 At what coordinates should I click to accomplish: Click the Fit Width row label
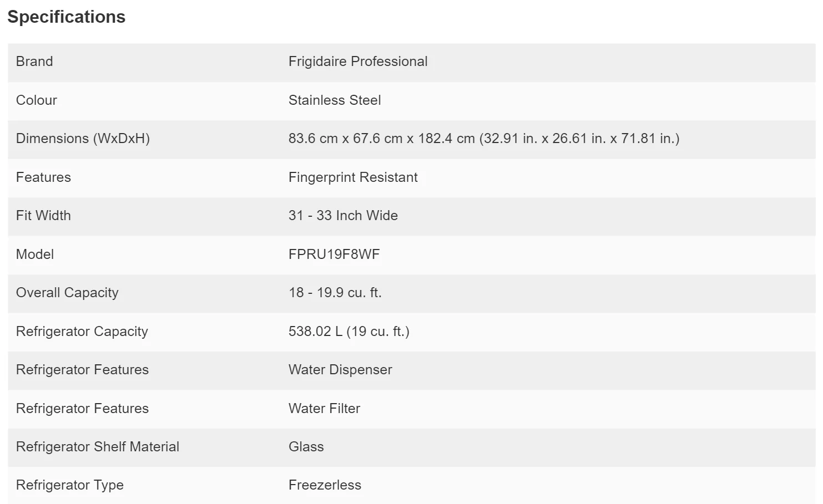[43, 216]
